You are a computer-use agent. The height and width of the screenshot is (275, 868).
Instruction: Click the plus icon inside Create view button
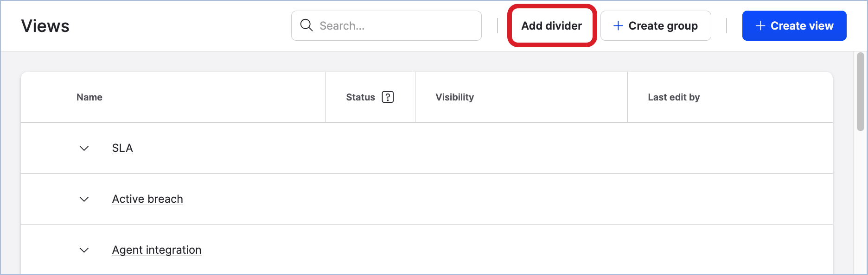[760, 25]
